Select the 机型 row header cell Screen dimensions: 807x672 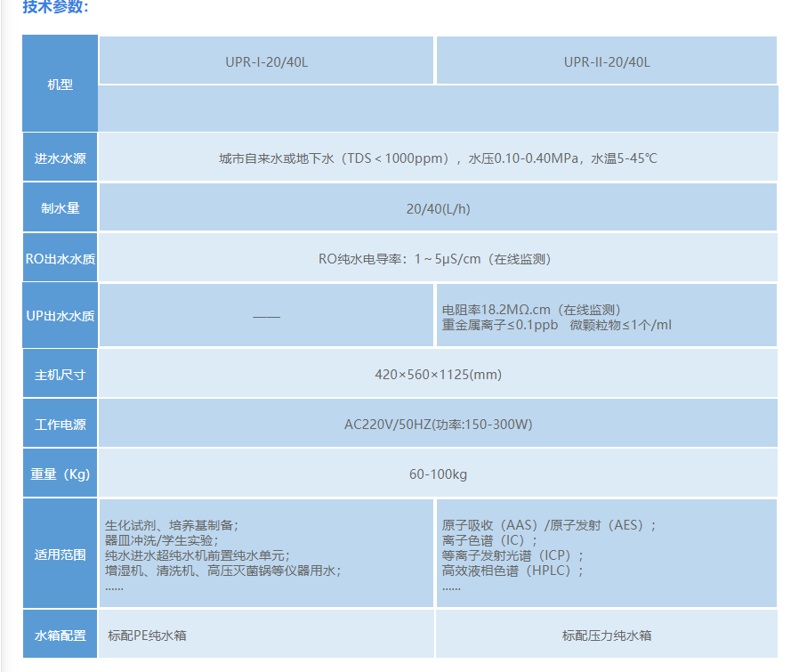pyautogui.click(x=60, y=85)
